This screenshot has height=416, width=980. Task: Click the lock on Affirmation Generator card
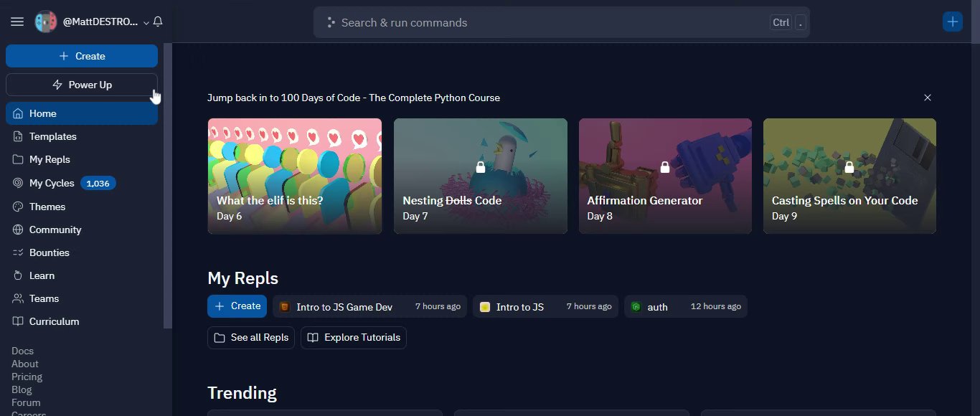pyautogui.click(x=665, y=167)
